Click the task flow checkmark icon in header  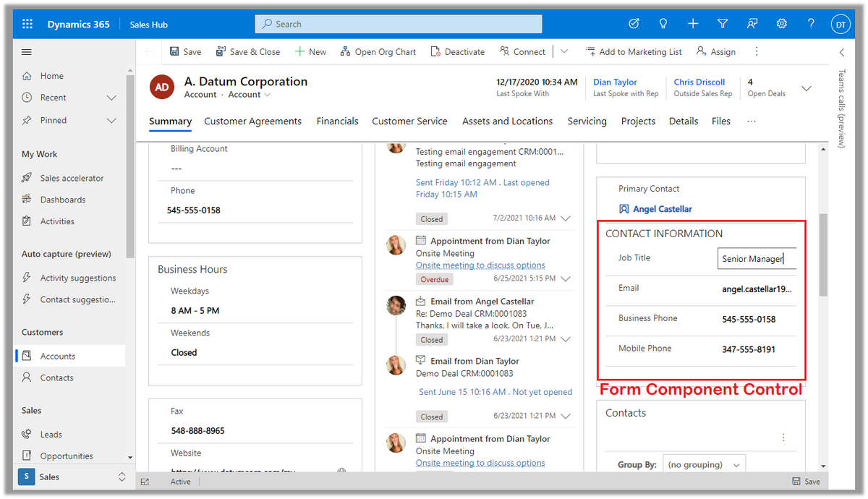click(x=634, y=24)
